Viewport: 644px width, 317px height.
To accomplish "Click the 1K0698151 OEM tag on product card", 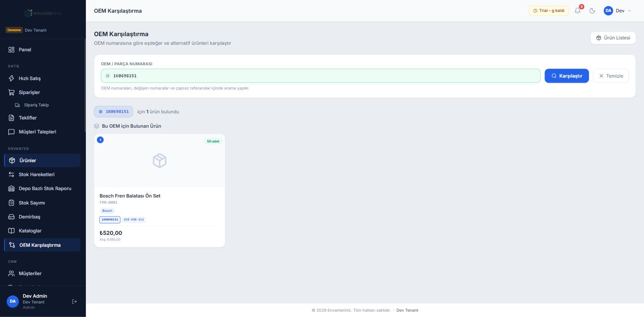I will click(110, 220).
